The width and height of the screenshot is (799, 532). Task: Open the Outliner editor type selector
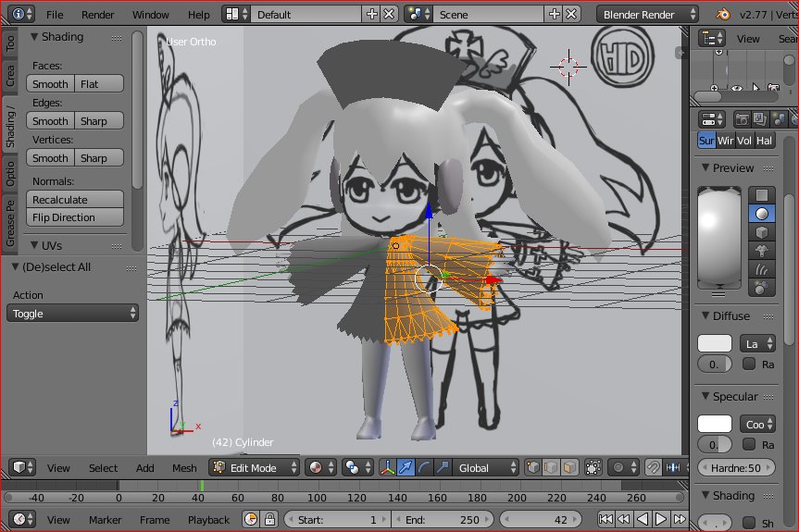(x=711, y=38)
